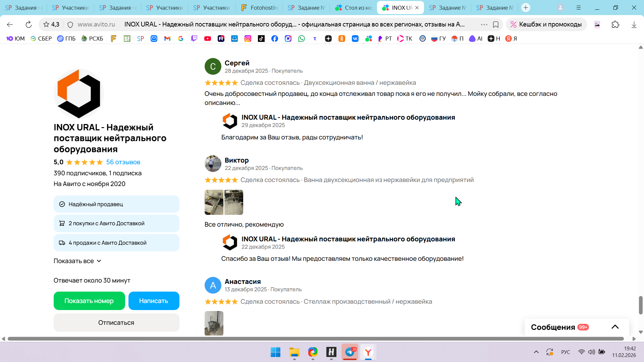644x362 pixels.
Task: Expand the Сообщения chat panel chevron
Action: (615, 327)
